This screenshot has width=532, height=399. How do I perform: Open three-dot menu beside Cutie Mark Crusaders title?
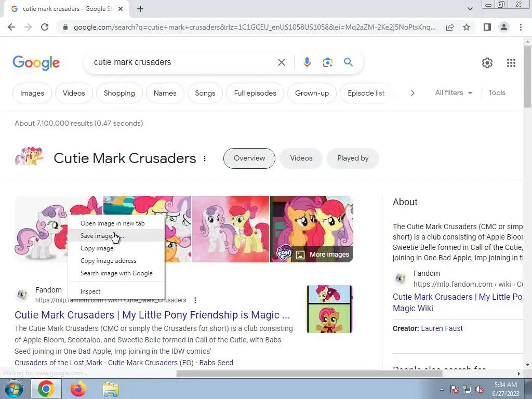point(205,158)
